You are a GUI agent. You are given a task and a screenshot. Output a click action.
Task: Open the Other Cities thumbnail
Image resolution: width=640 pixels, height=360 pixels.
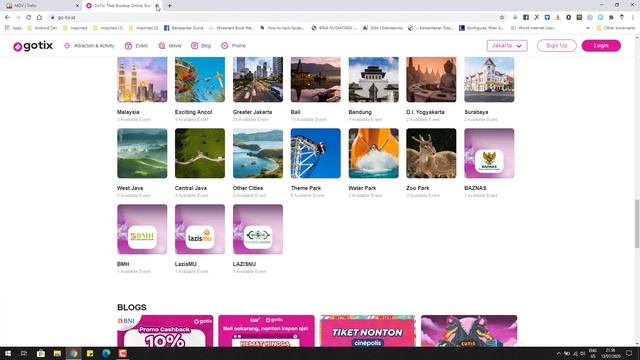pyautogui.click(x=258, y=153)
